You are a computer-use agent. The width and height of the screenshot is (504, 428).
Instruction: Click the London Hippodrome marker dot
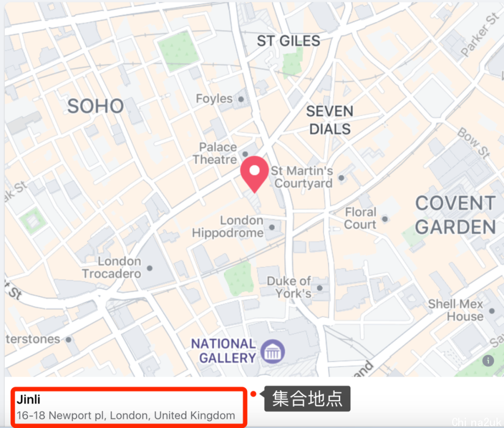[x=272, y=227]
